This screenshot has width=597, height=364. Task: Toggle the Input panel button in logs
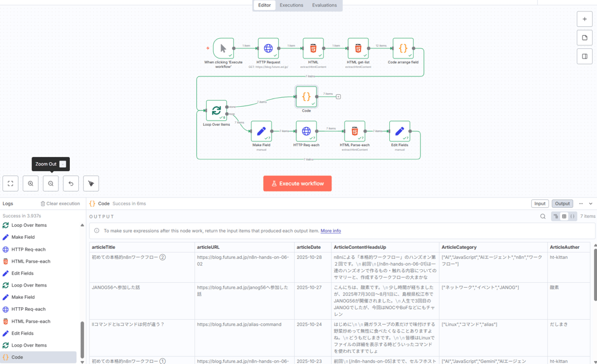540,203
